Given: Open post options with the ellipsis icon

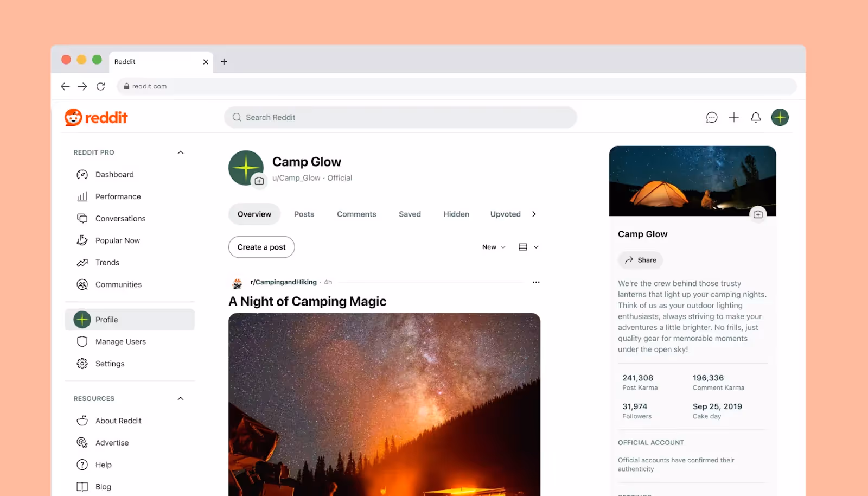Looking at the screenshot, I should tap(536, 282).
